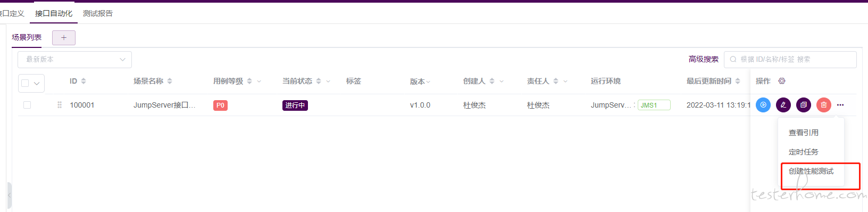Click the 运行环境 column header
The image size is (868, 212).
click(606, 81)
